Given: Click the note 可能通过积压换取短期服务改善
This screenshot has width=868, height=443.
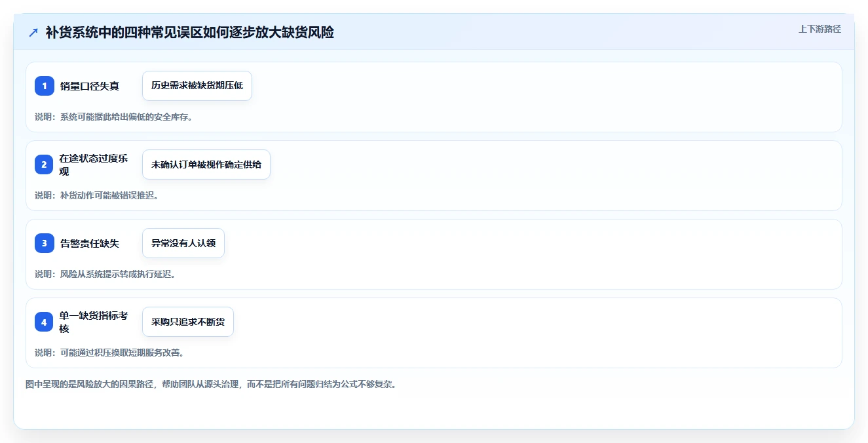Looking at the screenshot, I should tap(123, 353).
